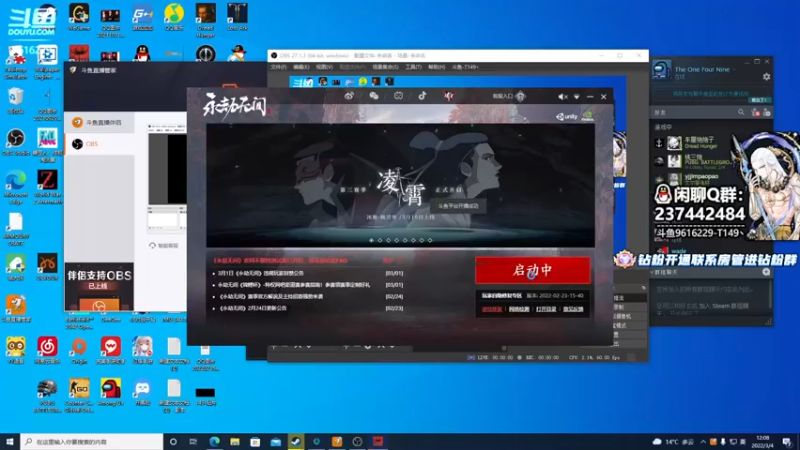The image size is (800, 450).
Task: Open the Origin desktop shortcut
Action: (79, 350)
